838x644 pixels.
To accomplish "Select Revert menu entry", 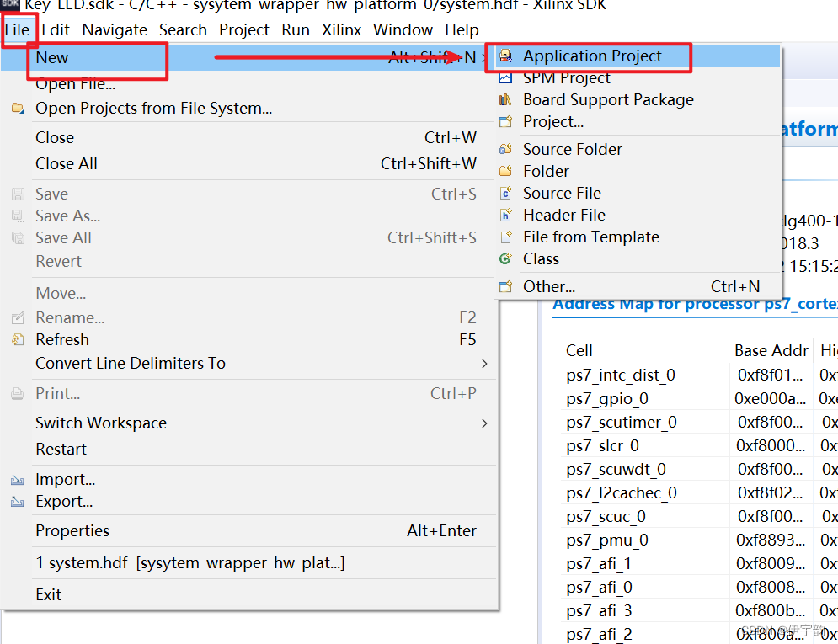I will coord(248,262).
